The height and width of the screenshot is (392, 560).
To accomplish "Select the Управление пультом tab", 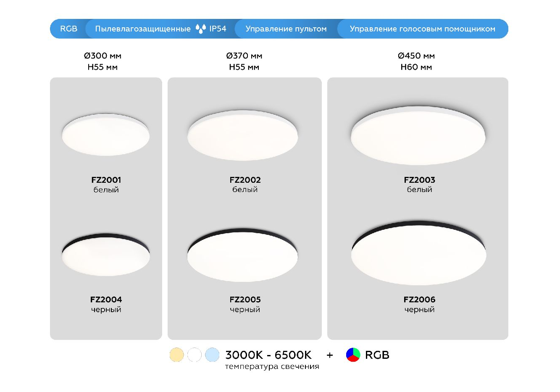I will click(x=286, y=29).
